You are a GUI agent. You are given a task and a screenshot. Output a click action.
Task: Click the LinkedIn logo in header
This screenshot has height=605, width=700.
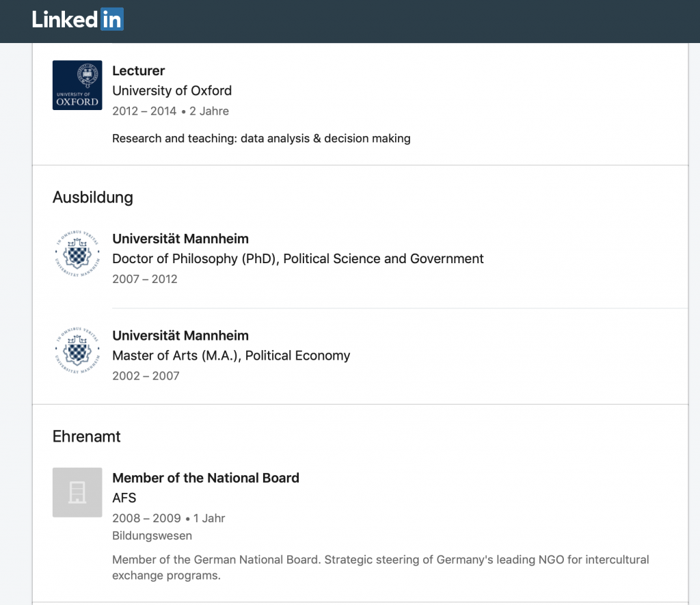click(78, 20)
